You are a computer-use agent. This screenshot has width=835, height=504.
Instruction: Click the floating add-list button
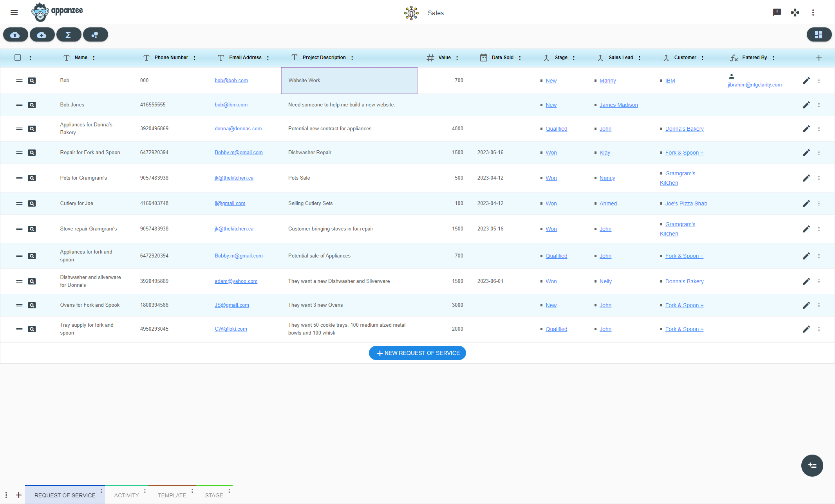coord(812,466)
